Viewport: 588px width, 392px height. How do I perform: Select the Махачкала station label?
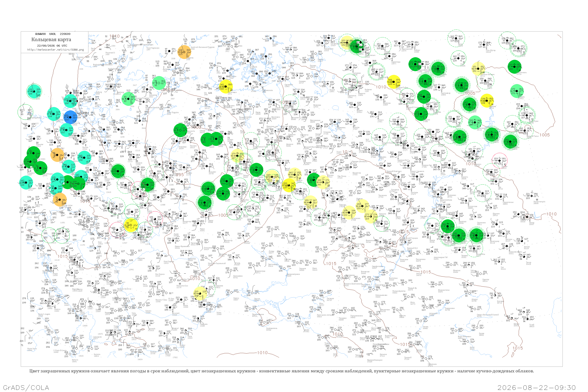(433, 364)
